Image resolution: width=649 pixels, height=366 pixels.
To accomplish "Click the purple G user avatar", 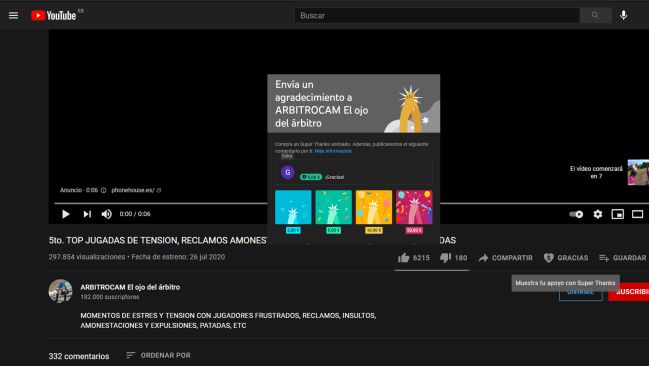I will click(x=288, y=172).
